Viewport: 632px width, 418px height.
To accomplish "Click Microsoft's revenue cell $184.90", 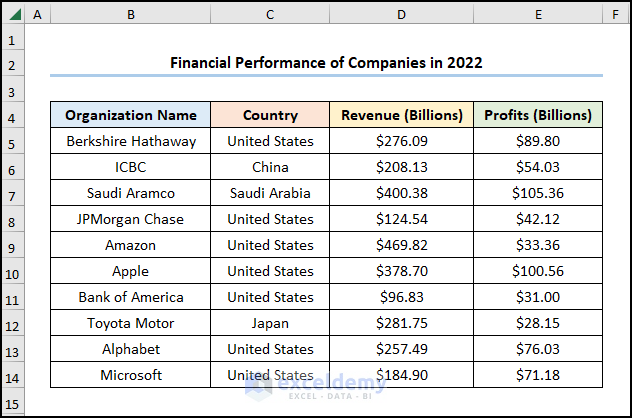I will (401, 375).
